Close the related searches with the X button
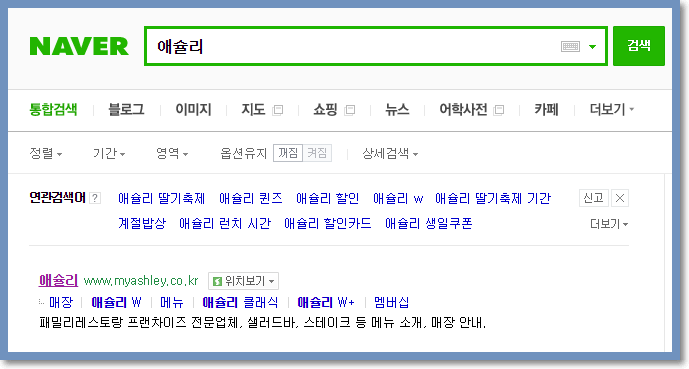The image size is (689, 369). click(x=620, y=198)
